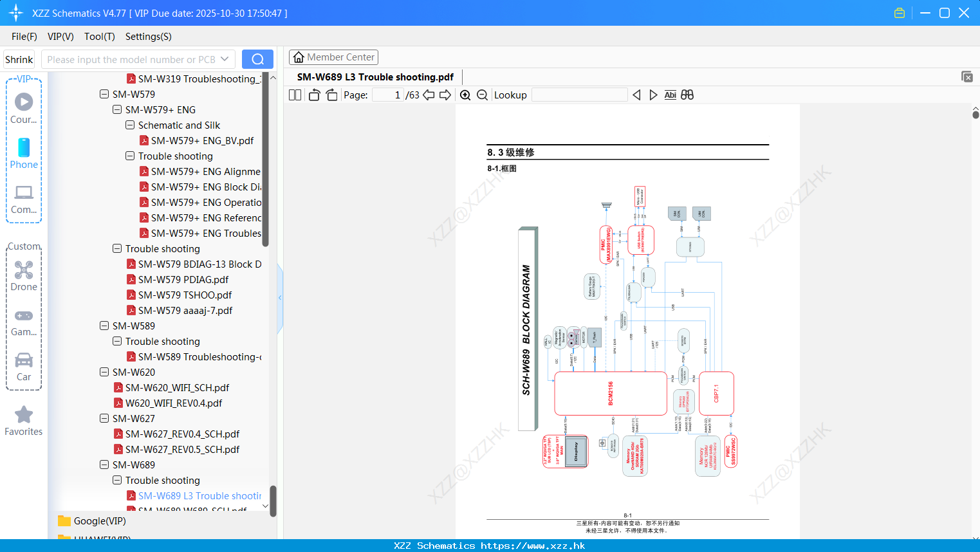Click Member Center button
The image size is (980, 552).
click(333, 57)
